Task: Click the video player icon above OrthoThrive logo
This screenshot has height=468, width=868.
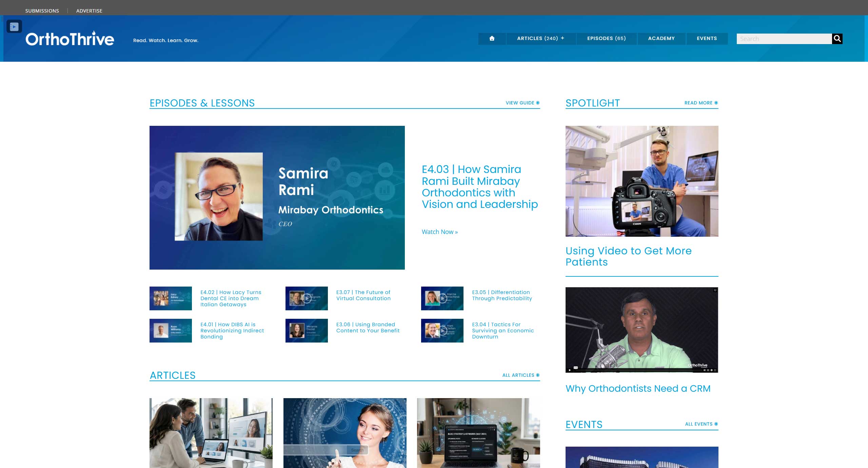Action: (14, 26)
